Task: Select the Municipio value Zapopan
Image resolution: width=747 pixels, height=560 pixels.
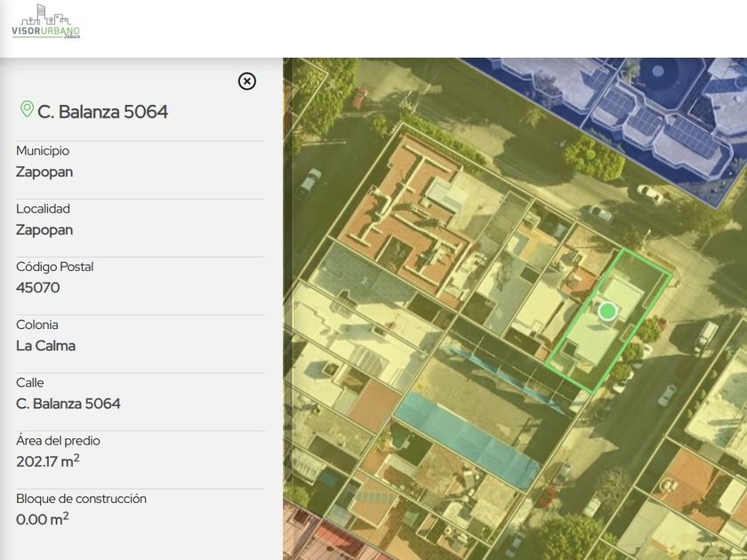Action: 44,172
